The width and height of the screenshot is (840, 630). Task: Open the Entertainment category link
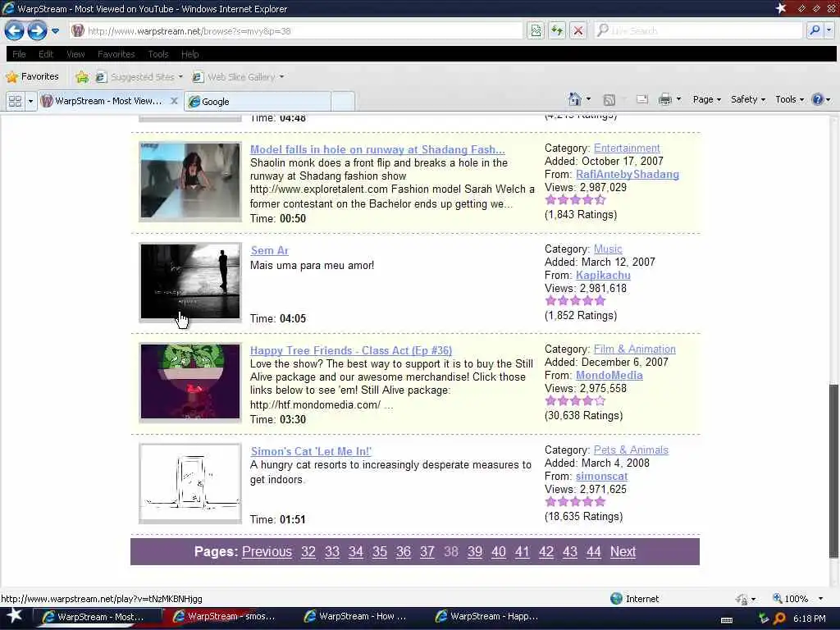(627, 148)
